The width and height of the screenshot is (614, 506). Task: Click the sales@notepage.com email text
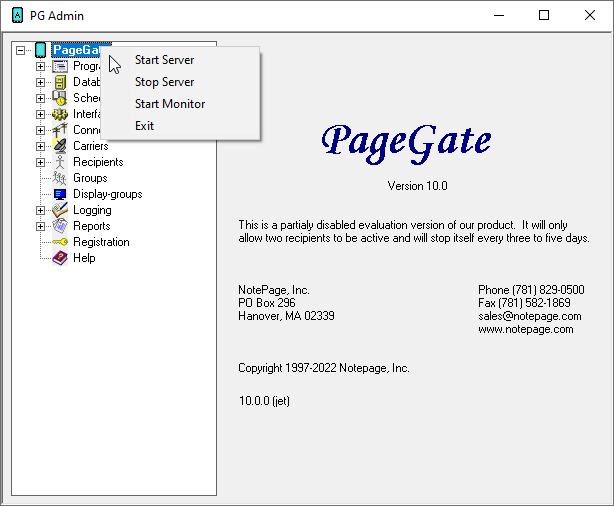click(x=529, y=316)
